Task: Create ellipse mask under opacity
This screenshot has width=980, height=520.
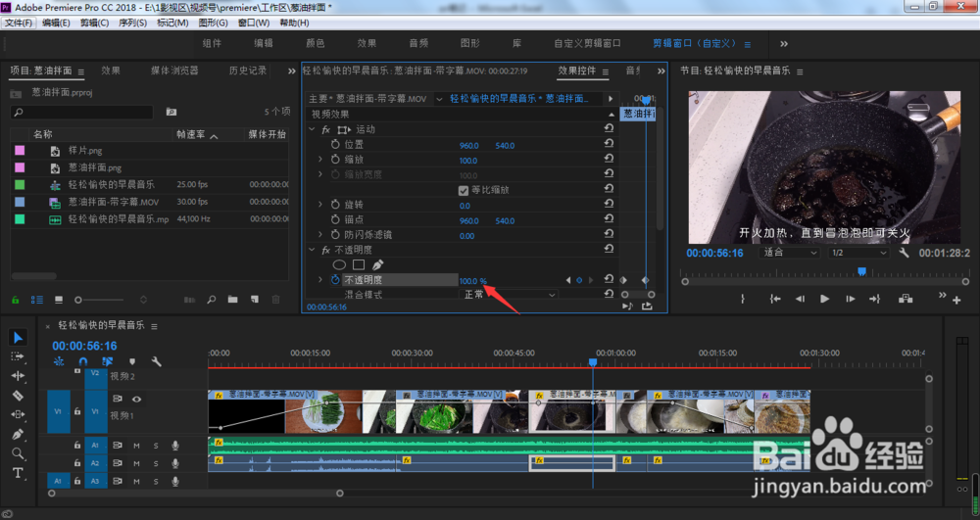Action: (x=339, y=264)
